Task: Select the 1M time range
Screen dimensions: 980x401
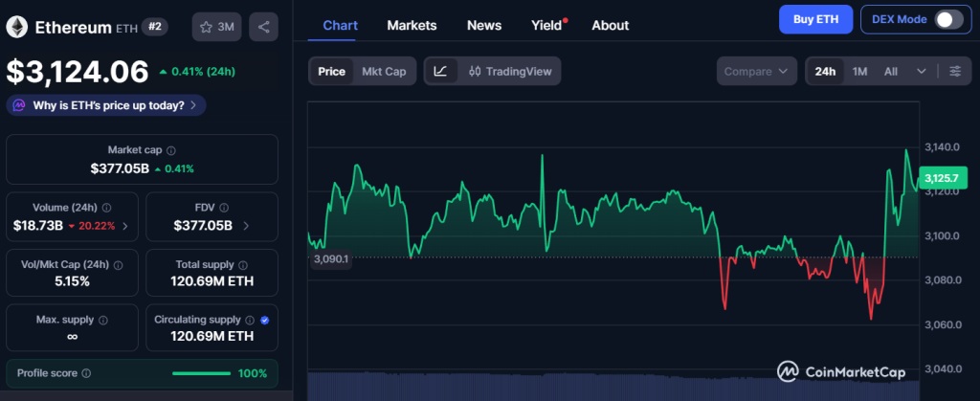Action: (860, 71)
